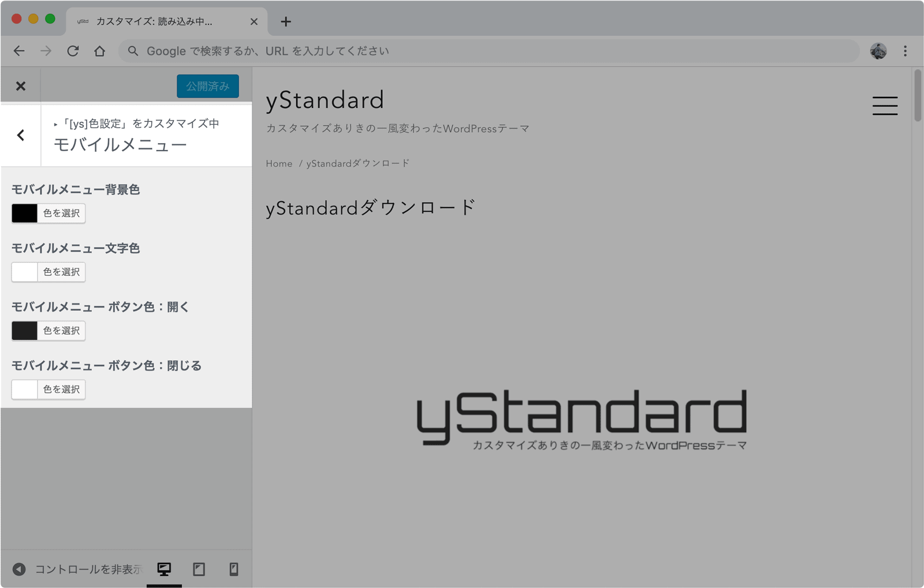The height and width of the screenshot is (588, 924).
Task: Open a new browser tab with the plus
Action: 285,22
